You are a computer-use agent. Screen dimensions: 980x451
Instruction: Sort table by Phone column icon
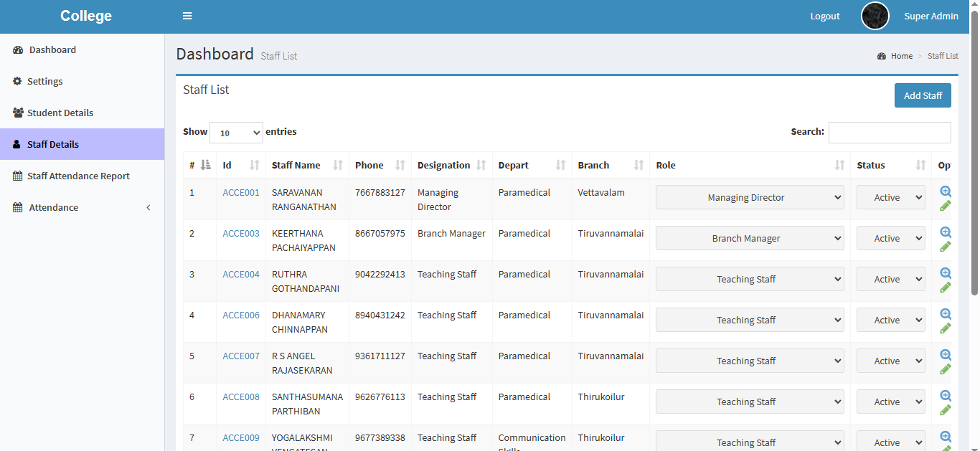tap(400, 166)
